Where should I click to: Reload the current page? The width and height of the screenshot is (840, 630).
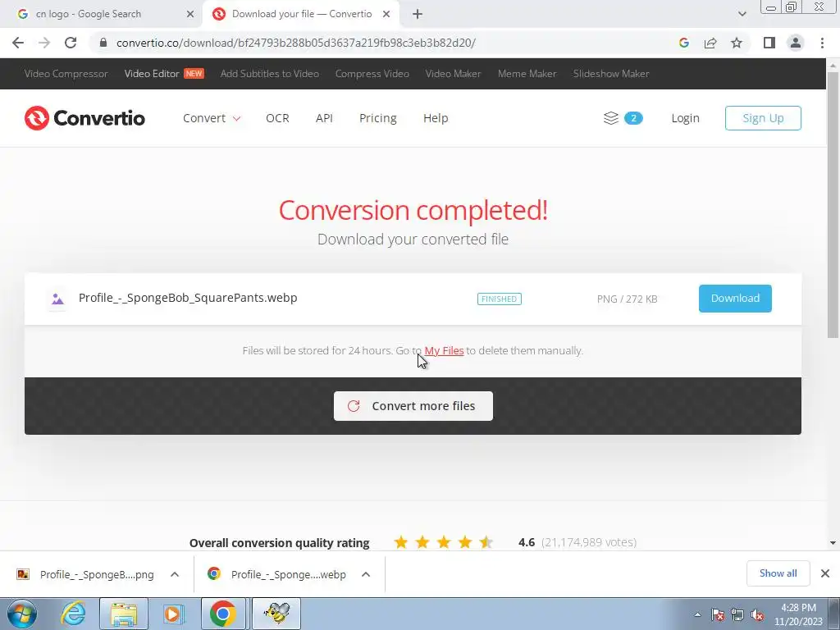click(x=71, y=43)
